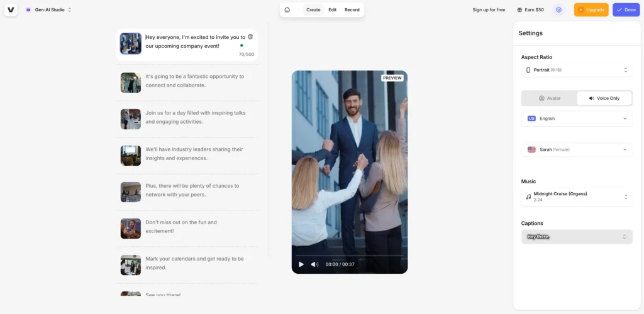Viewport: 644px width, 314px height.
Task: Open settings gear icon in header
Action: pyautogui.click(x=558, y=10)
